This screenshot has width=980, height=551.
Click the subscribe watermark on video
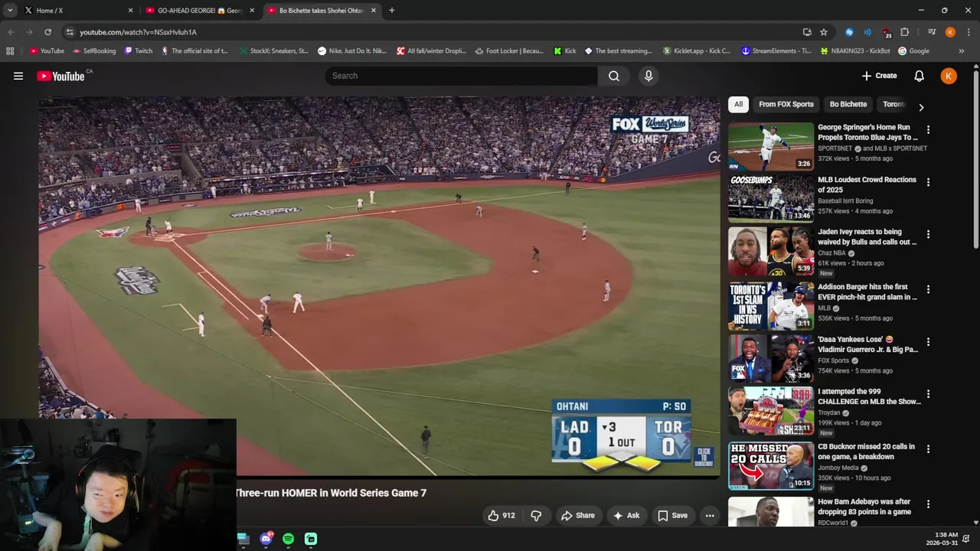tap(704, 457)
